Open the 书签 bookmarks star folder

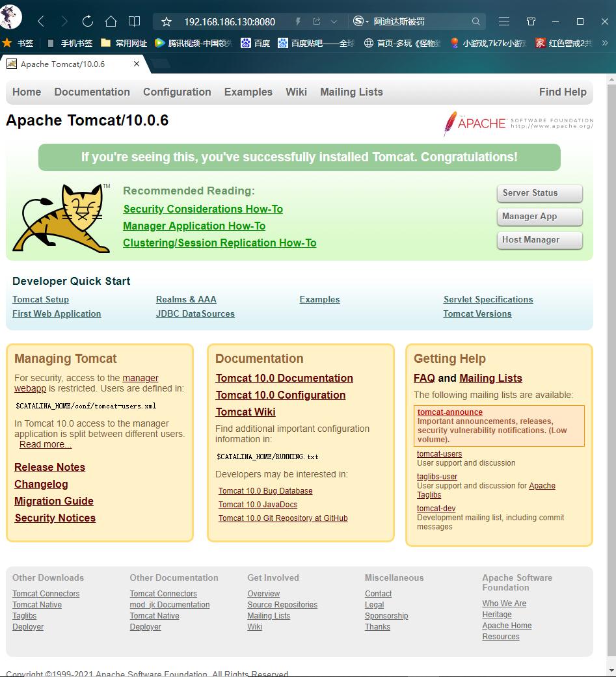18,43
